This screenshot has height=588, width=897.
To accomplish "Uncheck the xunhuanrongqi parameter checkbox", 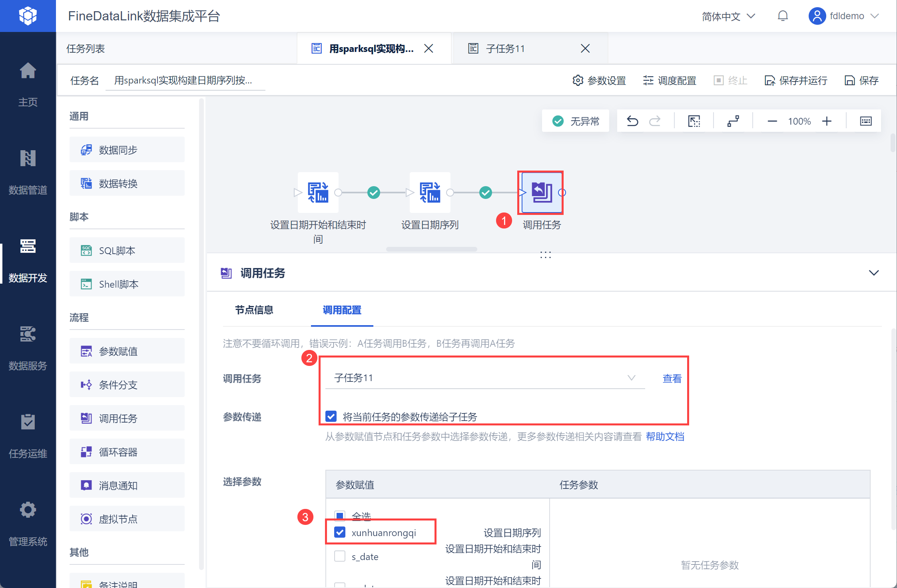I will 340,532.
